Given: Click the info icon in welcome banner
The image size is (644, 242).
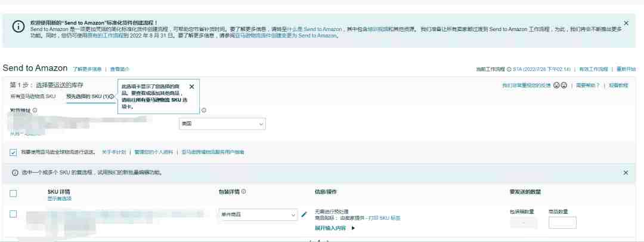Looking at the screenshot, I should pyautogui.click(x=18, y=27).
